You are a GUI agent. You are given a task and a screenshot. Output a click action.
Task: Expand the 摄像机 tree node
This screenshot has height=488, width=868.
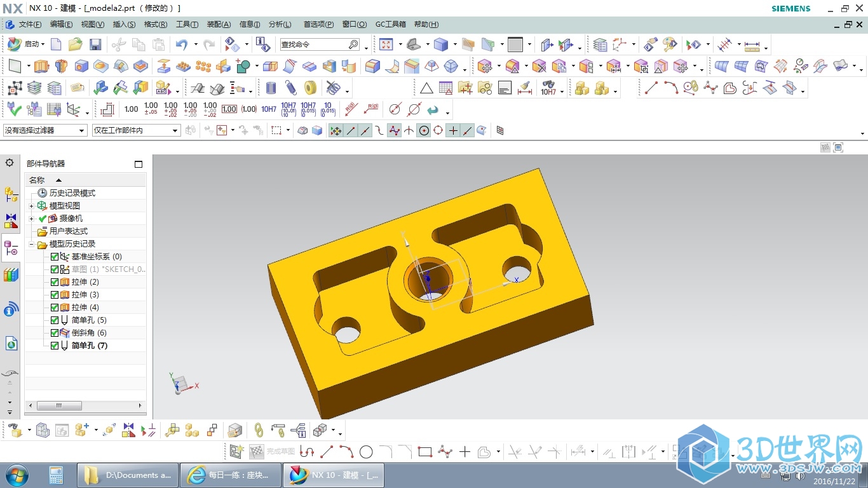32,219
